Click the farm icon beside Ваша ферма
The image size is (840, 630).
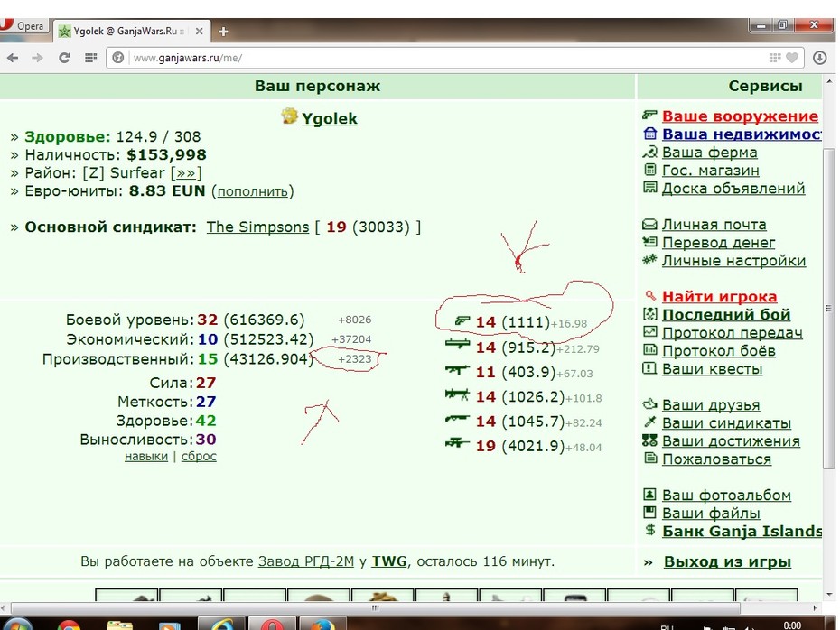(649, 152)
